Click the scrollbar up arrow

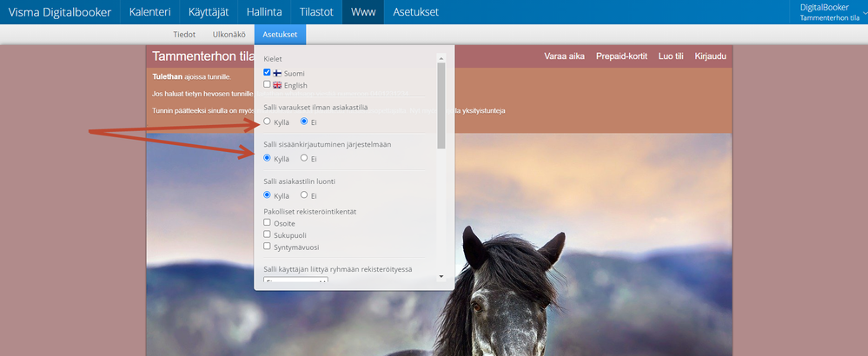tap(441, 57)
